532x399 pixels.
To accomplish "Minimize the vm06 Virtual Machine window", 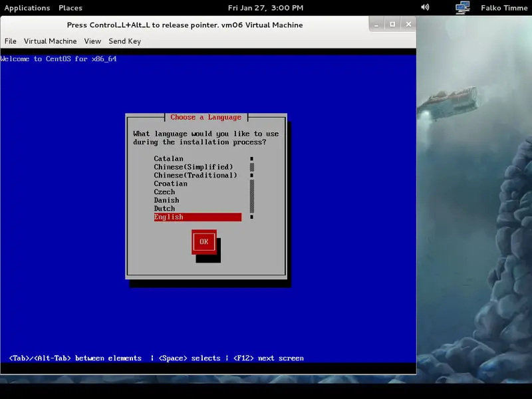I will 376,25.
